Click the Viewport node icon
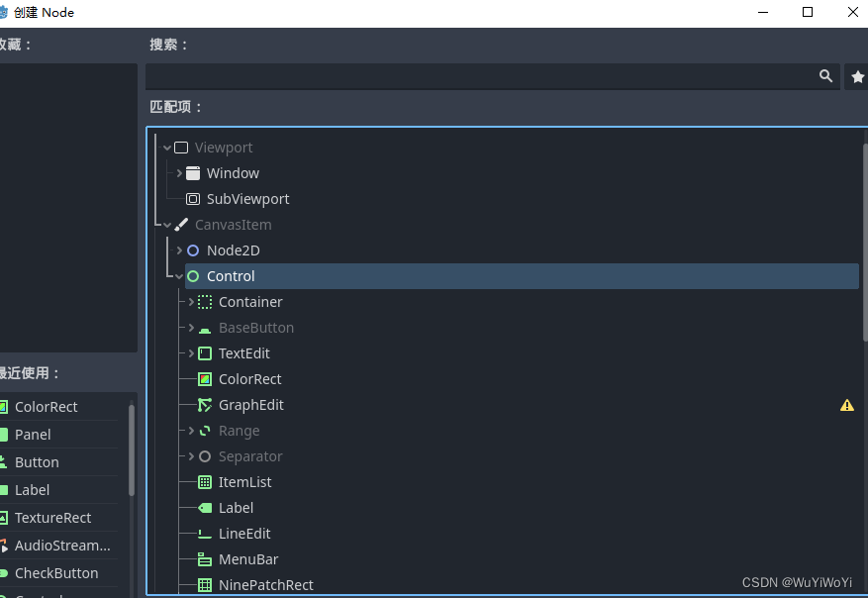The width and height of the screenshot is (868, 598). [x=181, y=148]
